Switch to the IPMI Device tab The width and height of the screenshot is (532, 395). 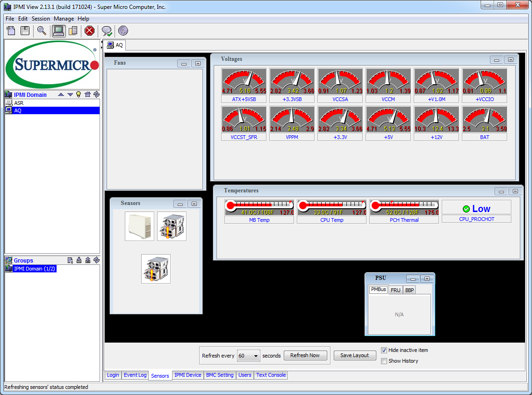(187, 375)
